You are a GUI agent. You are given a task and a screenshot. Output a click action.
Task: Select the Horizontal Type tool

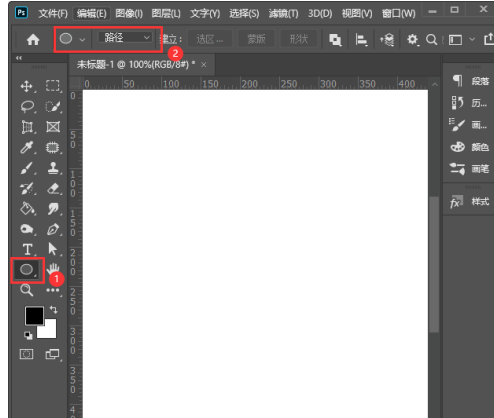[x=27, y=249]
